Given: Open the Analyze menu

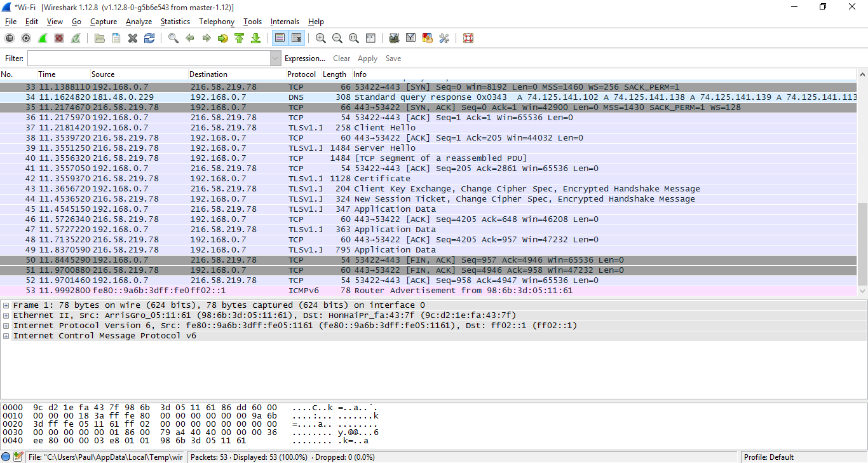Looking at the screenshot, I should pyautogui.click(x=139, y=22).
